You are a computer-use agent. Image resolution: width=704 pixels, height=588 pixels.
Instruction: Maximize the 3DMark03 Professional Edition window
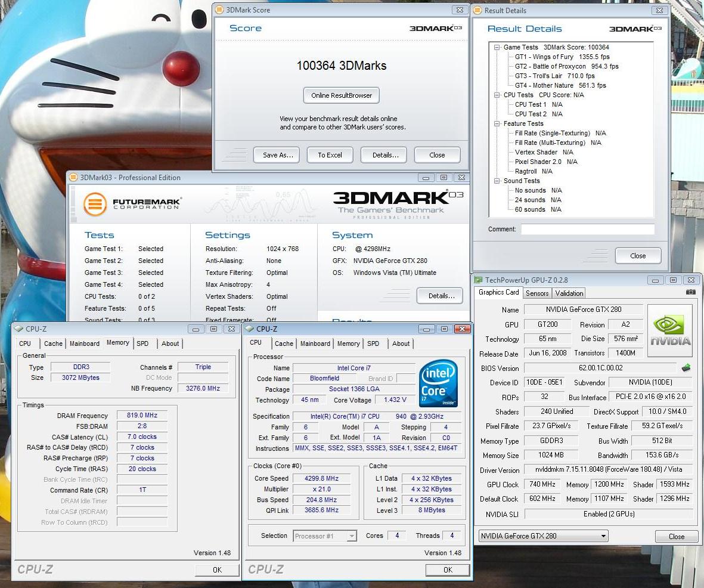click(x=444, y=178)
